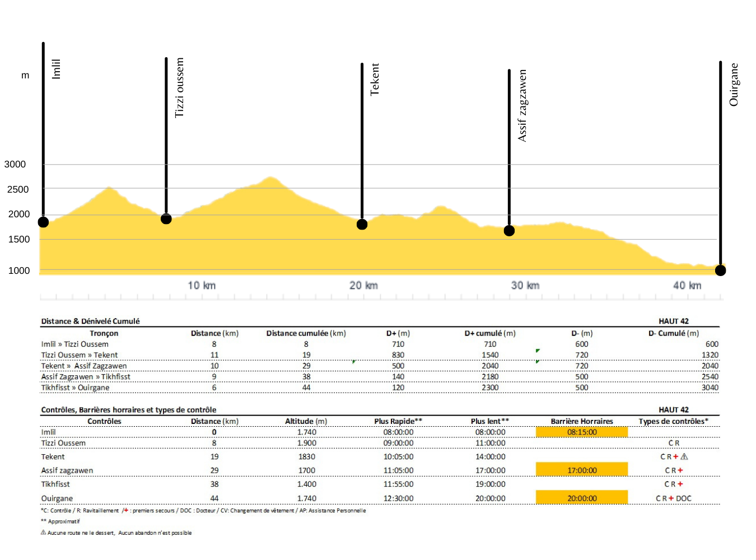The width and height of the screenshot is (756, 560).
Task: Click the 'Altitude (m)' column header
Action: [306, 421]
